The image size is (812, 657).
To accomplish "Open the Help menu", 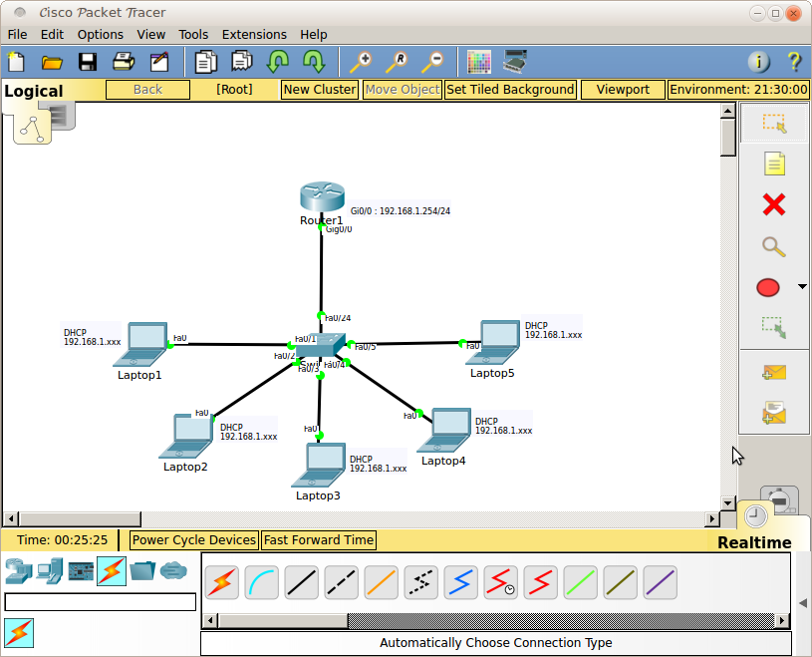I will pos(313,35).
